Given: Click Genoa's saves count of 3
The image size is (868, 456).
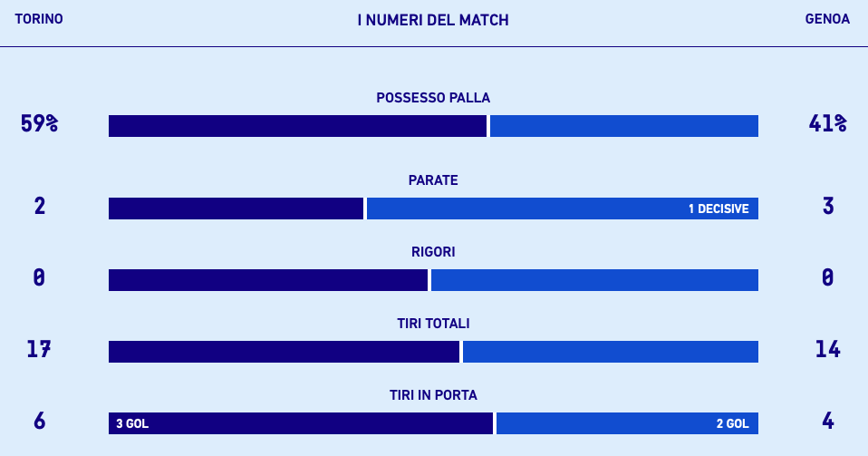Looking at the screenshot, I should tap(827, 206).
